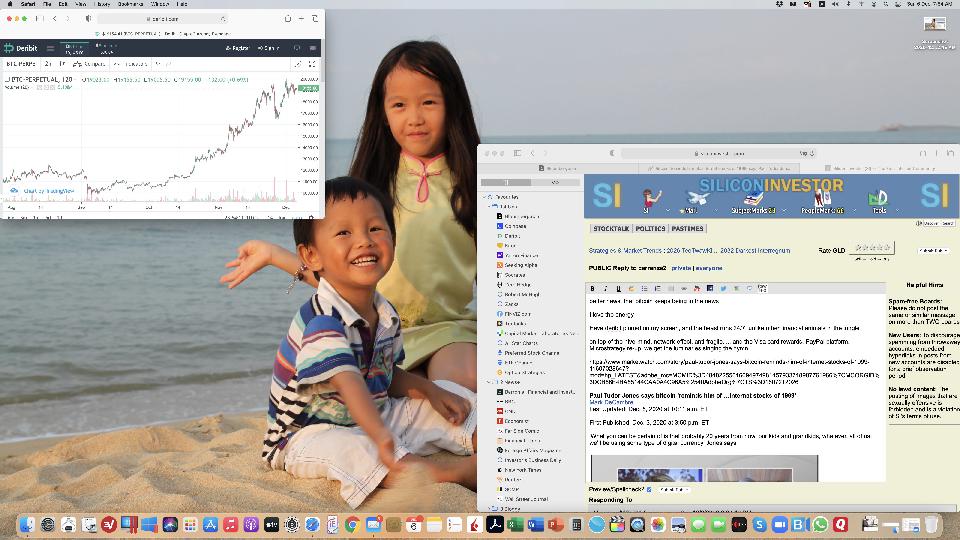This screenshot has height=540, width=960.
Task: Go back in the Silicon Investor Safari window
Action: pyautogui.click(x=533, y=153)
